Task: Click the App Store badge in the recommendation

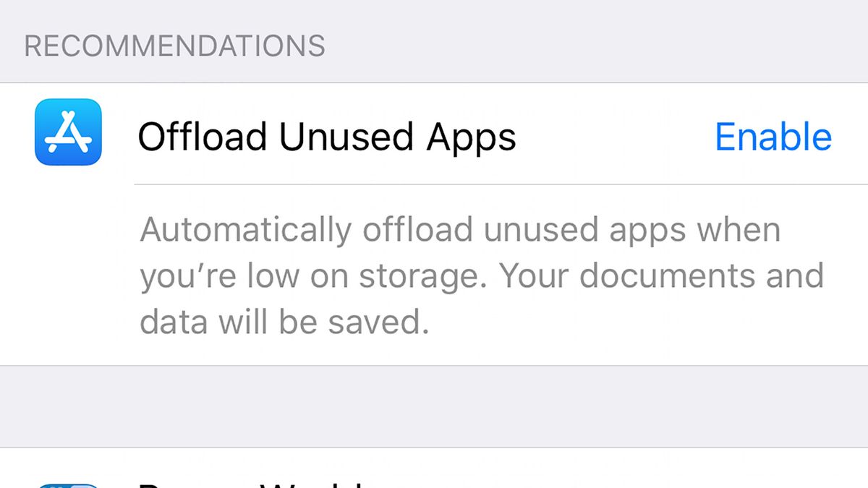Action: click(x=67, y=134)
